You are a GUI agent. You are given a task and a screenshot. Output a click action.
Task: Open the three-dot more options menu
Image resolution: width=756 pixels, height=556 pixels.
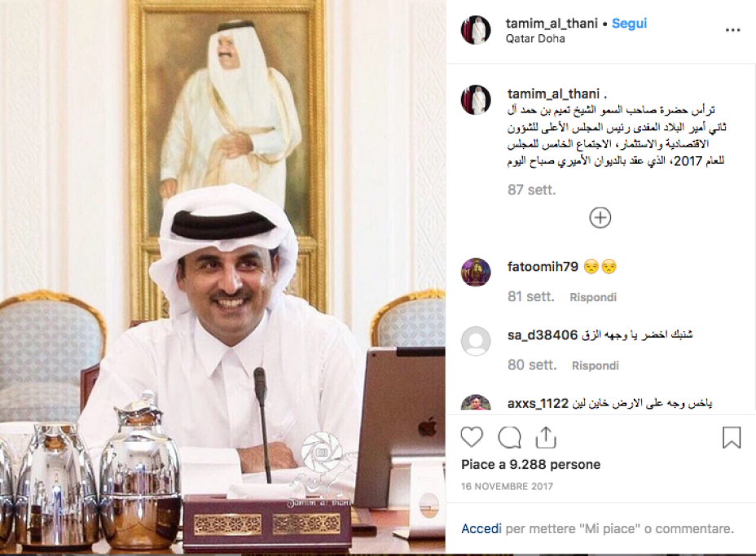[x=732, y=30]
